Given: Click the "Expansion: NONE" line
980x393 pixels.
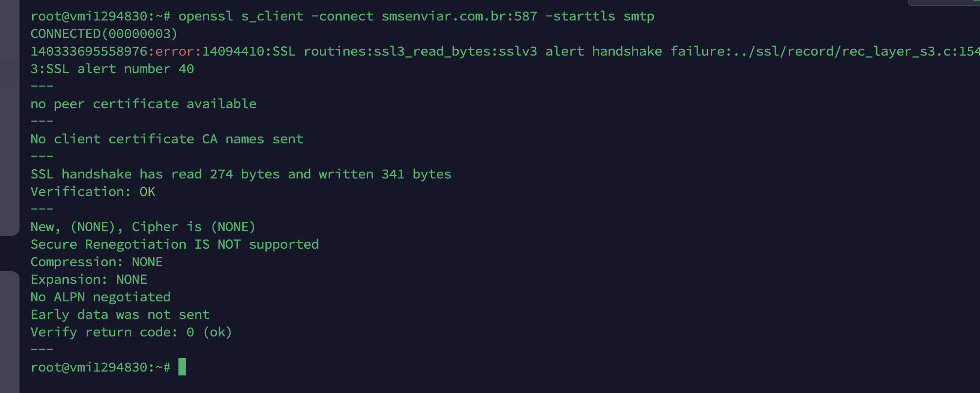Looking at the screenshot, I should click(x=89, y=279).
